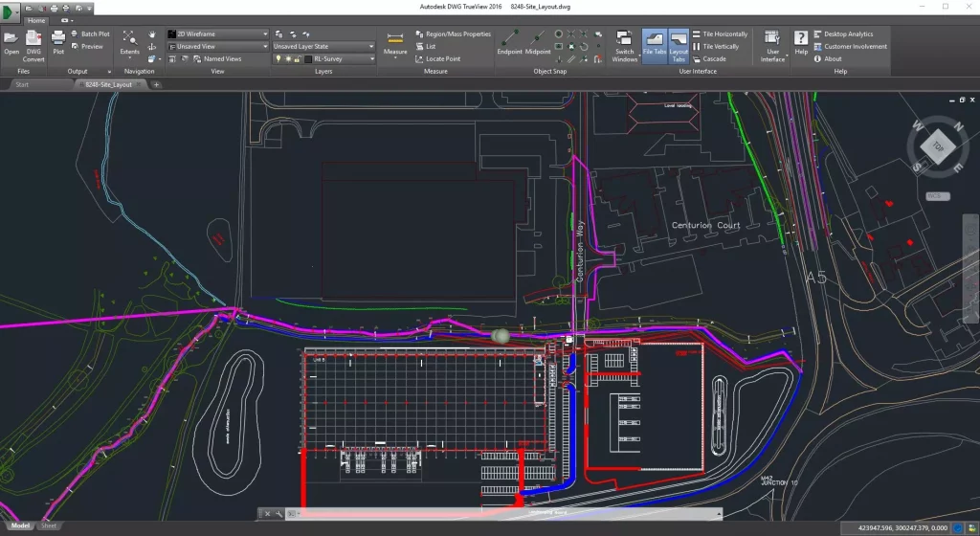
Task: Open Switch Windows
Action: pyautogui.click(x=624, y=46)
